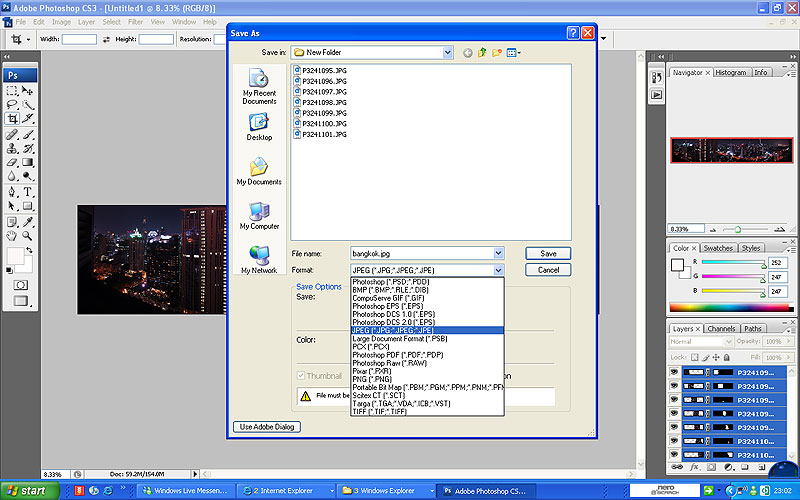Open the Navigator panel options menu
800x500 pixels.
(790, 74)
